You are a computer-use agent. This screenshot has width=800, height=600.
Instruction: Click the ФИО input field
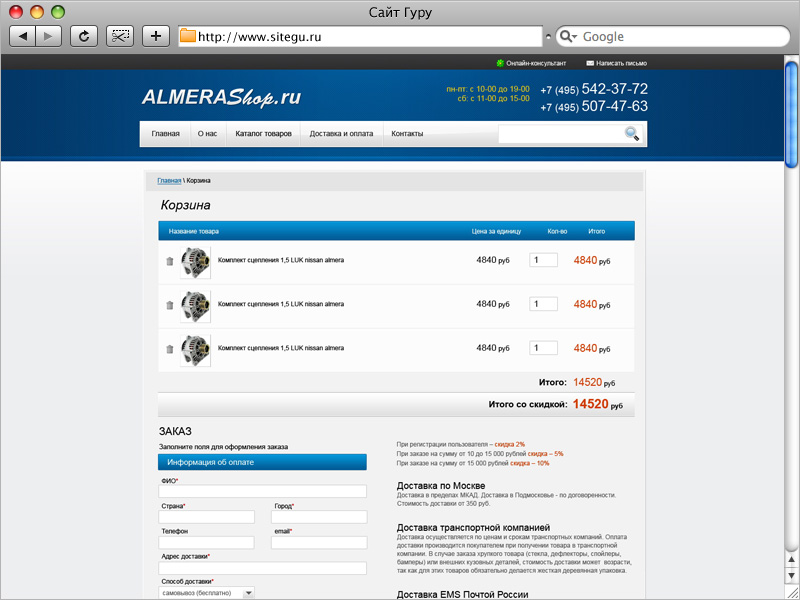pos(262,491)
